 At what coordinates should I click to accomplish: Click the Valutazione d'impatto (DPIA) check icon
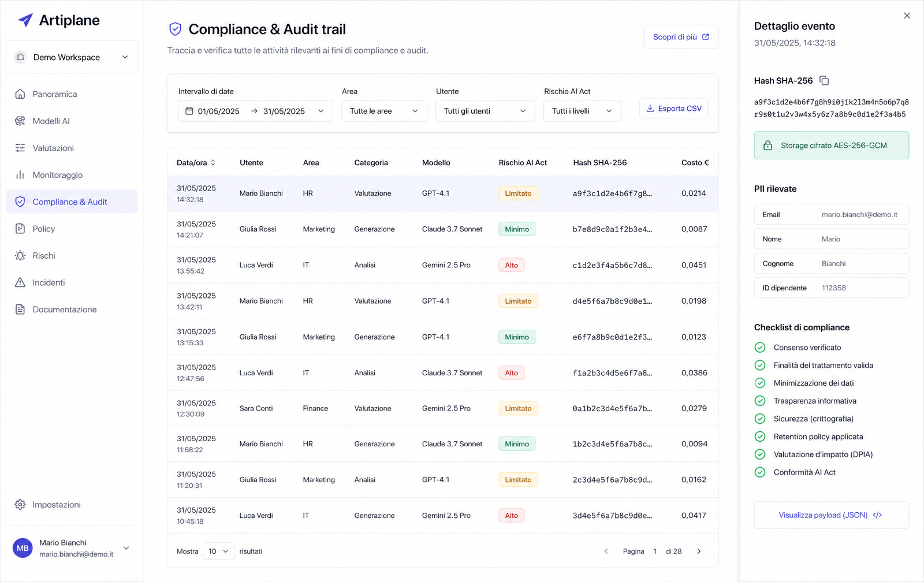click(760, 454)
